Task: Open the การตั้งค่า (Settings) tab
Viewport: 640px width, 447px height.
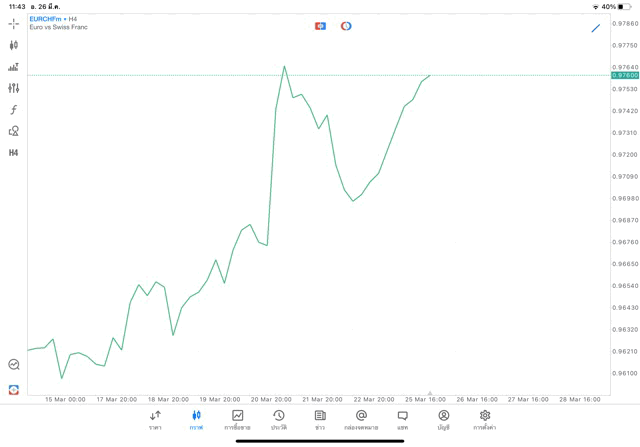Action: click(485, 420)
